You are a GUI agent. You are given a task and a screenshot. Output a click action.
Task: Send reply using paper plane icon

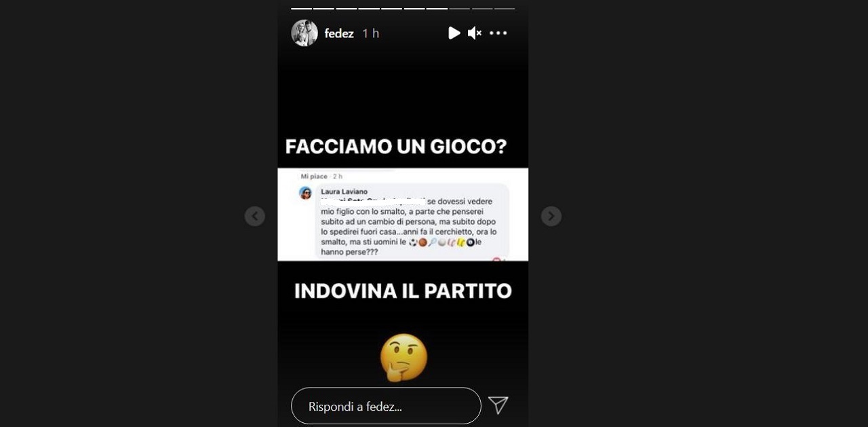click(498, 405)
